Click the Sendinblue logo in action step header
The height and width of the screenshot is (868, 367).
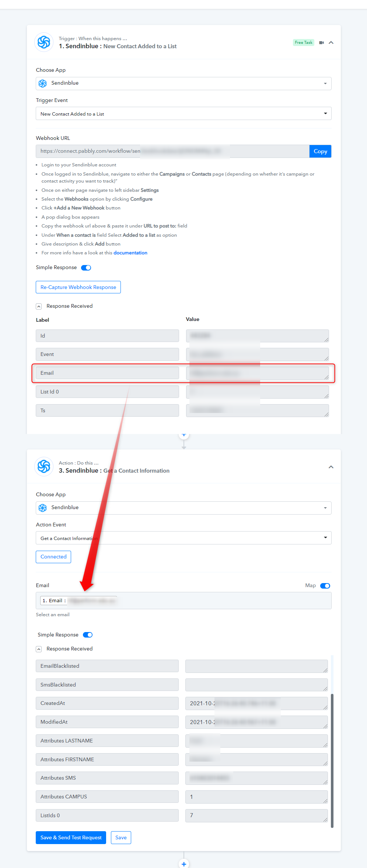point(44,467)
